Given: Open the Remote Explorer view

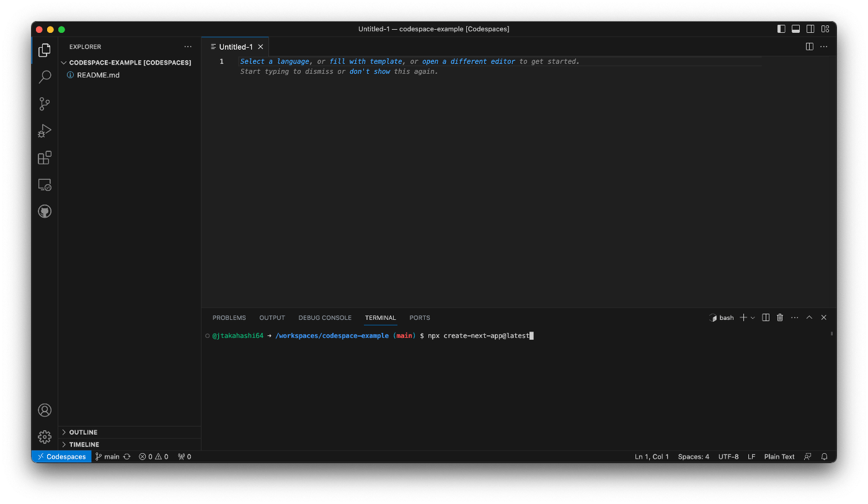Looking at the screenshot, I should (45, 185).
